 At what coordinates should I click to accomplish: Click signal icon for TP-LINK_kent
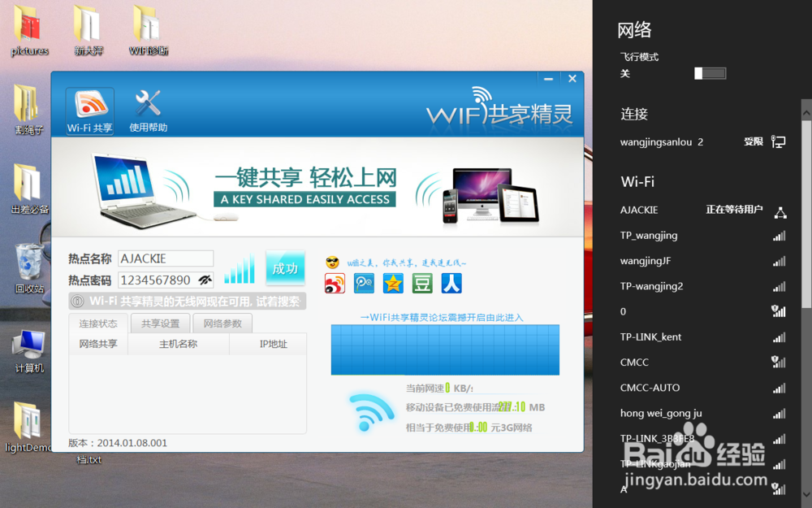780,337
